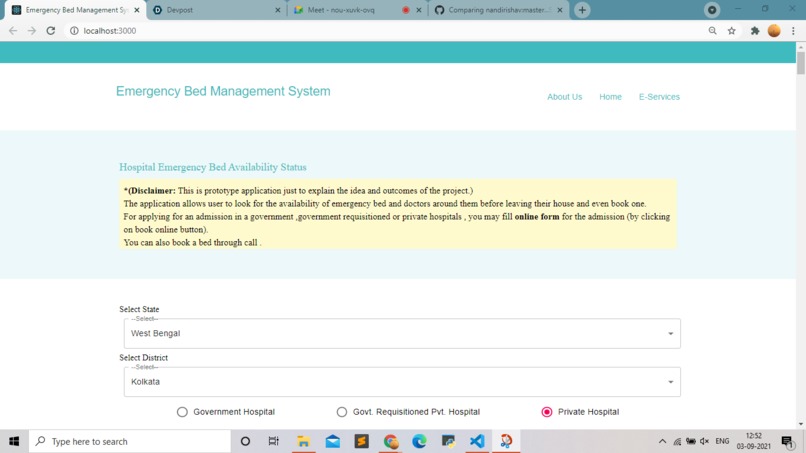Close the GitHub Comparing tab

(560, 10)
